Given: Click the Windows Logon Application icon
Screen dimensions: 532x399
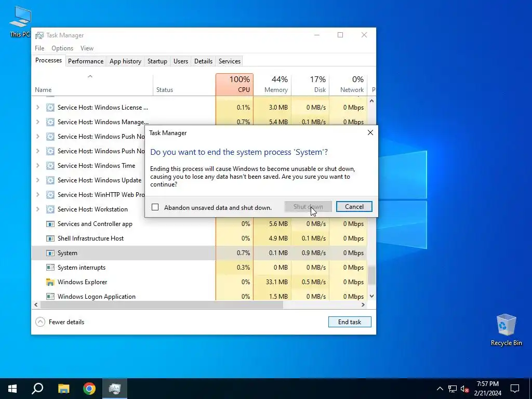Looking at the screenshot, I should point(50,297).
